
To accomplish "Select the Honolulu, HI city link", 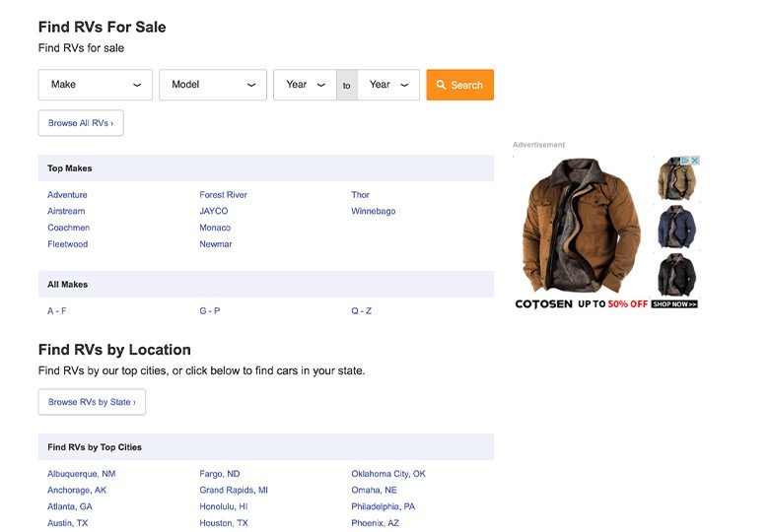I will [x=223, y=506].
